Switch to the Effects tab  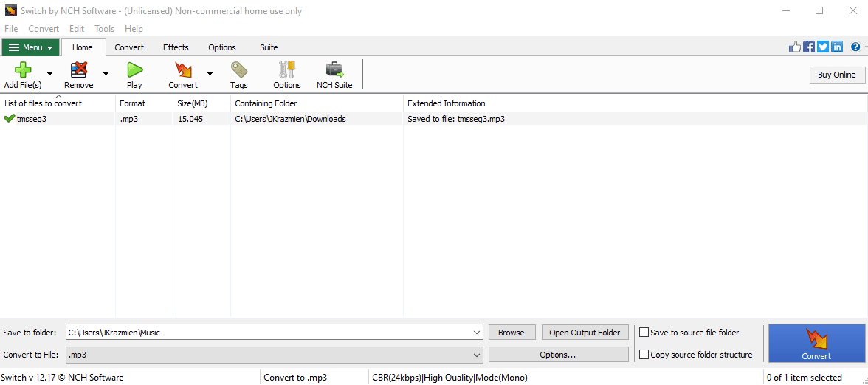[x=176, y=47]
